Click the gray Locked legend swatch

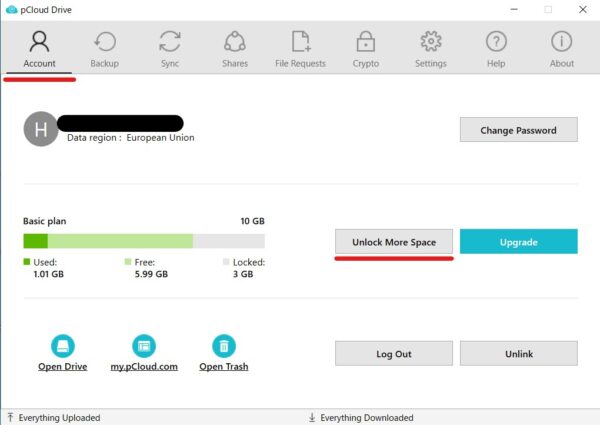(226, 262)
